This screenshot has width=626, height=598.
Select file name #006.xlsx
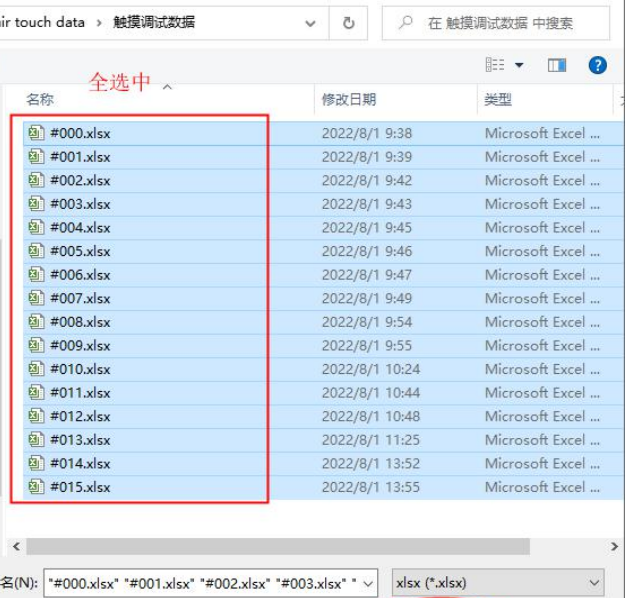[x=80, y=275]
